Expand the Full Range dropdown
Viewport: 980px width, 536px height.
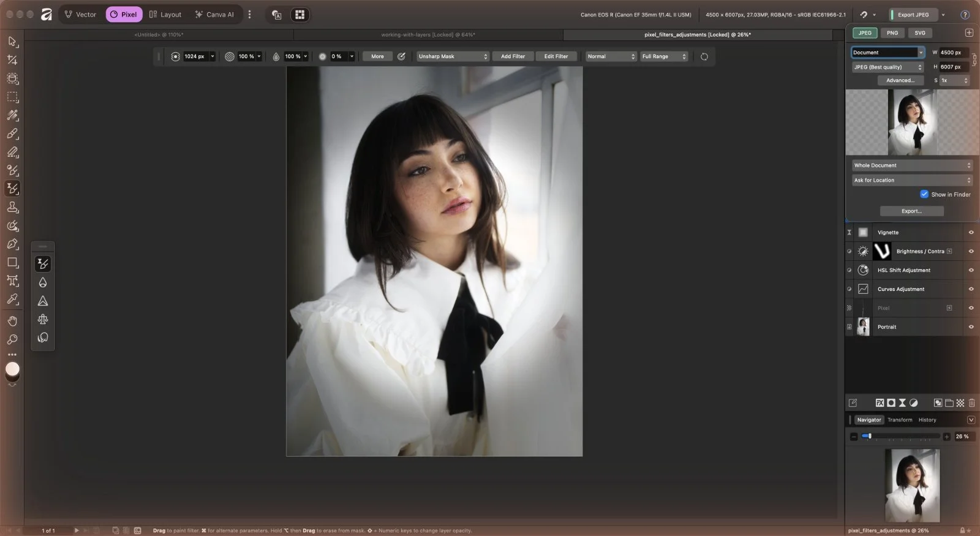click(x=664, y=56)
